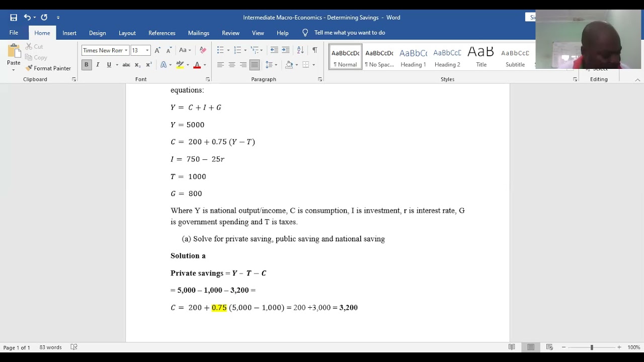Viewport: 644px width, 362px height.
Task: Switch to the Mailings tab
Action: [199, 33]
